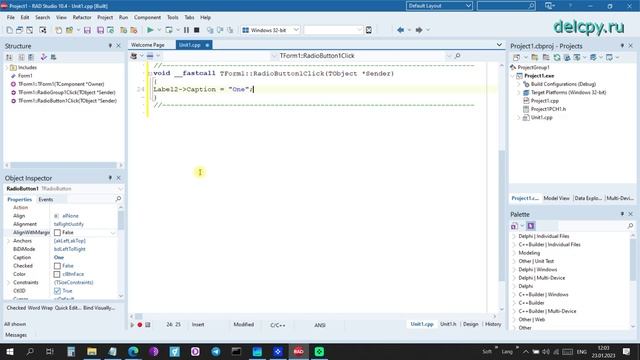Click the record macro red dot in status bar
Viewport: 640px width, 360px height.
coord(140,325)
